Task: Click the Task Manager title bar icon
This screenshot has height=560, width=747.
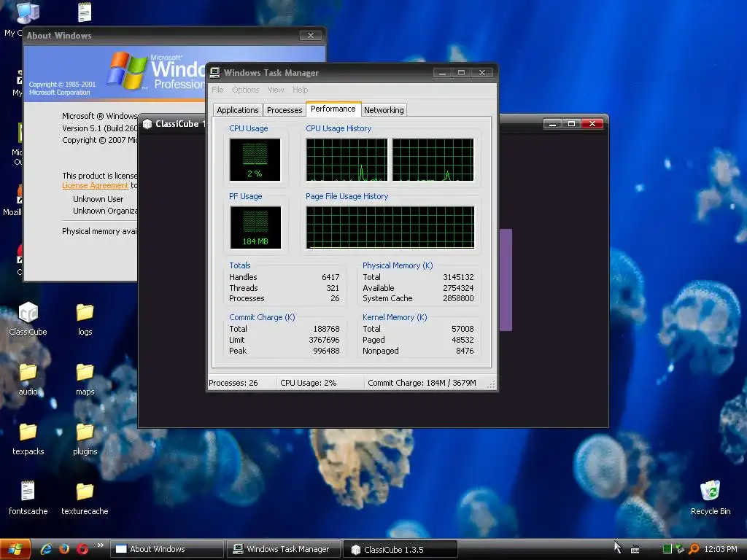Action: [215, 72]
